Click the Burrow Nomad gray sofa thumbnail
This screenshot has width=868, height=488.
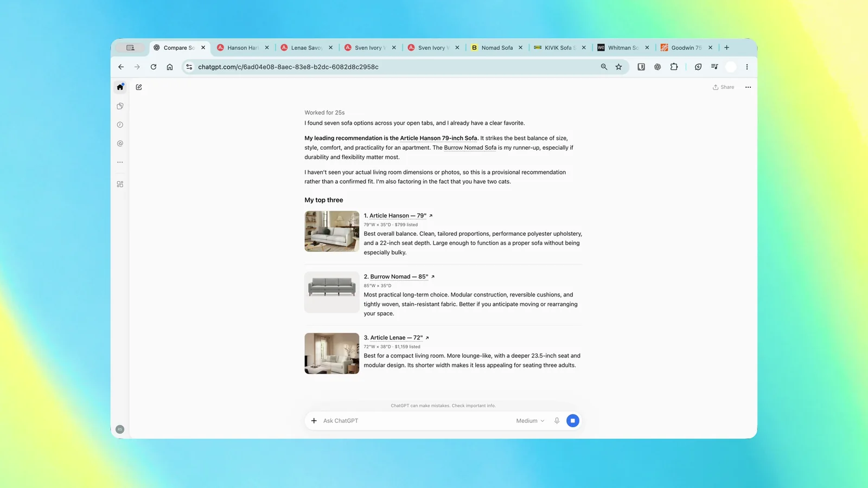[x=332, y=292]
